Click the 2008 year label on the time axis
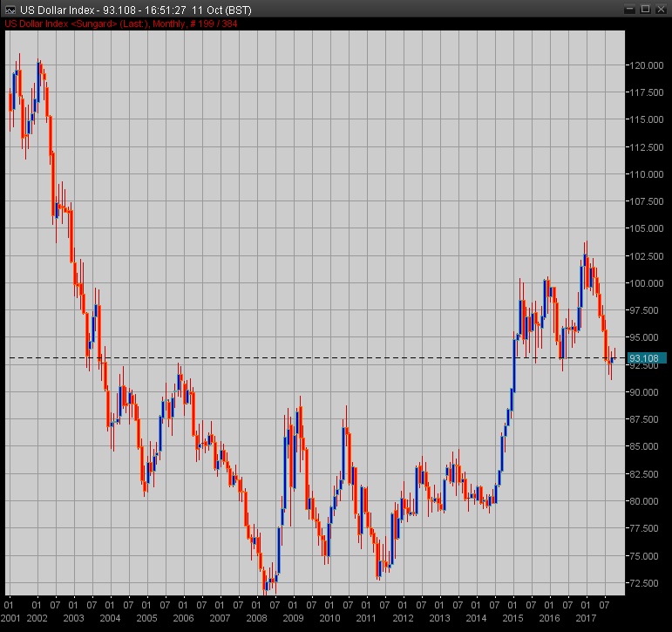 256,617
